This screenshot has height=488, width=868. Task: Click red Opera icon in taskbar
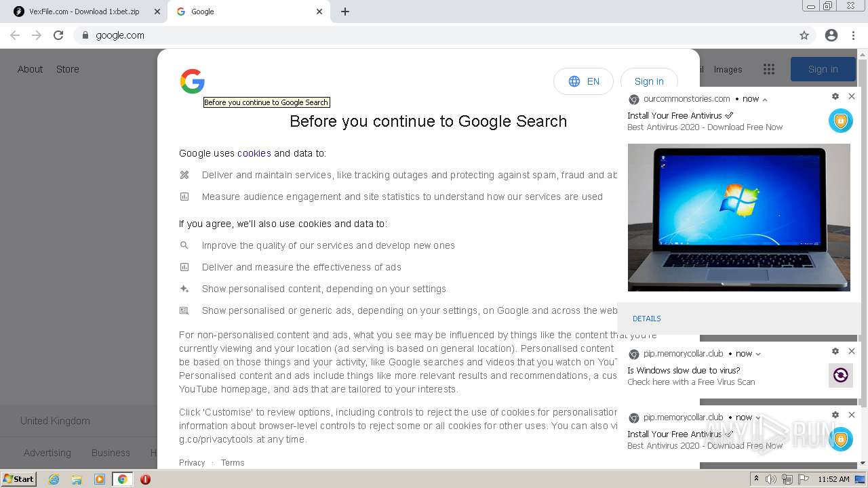tap(145, 479)
